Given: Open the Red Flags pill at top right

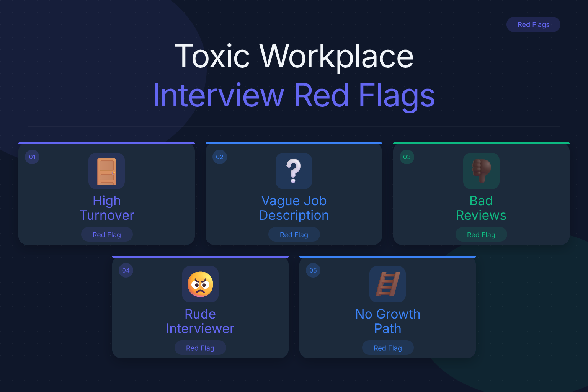Looking at the screenshot, I should tap(533, 24).
